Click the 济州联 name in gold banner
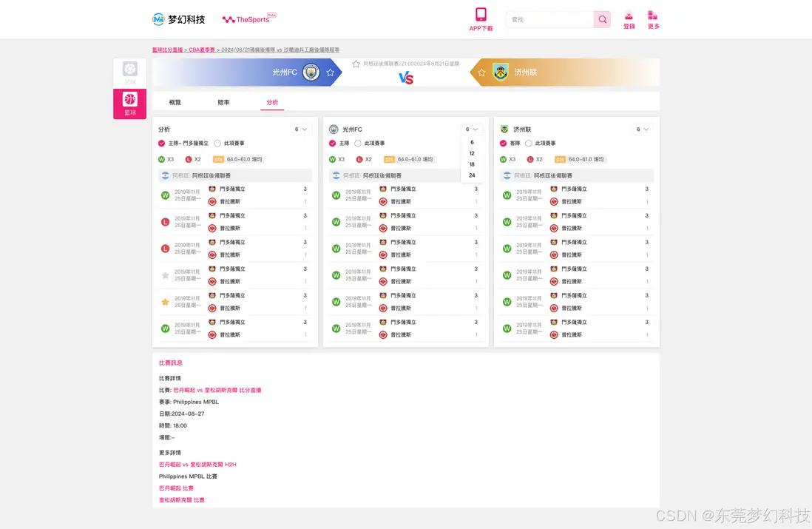Viewport: 812px width, 529px height. coord(526,72)
